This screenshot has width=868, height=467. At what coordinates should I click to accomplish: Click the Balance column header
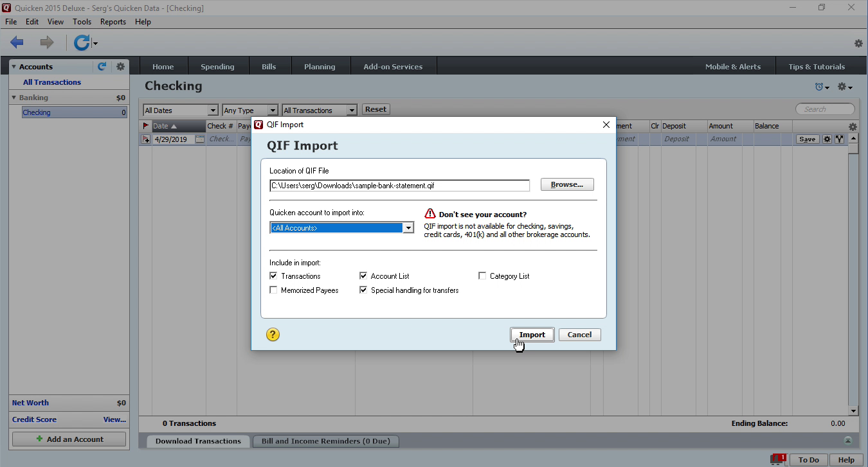(773, 126)
